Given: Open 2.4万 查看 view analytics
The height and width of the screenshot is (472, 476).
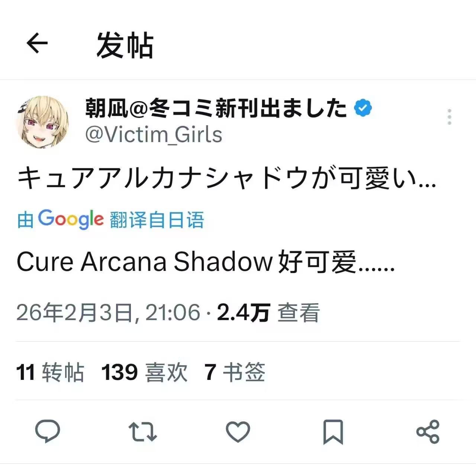Looking at the screenshot, I should coord(268,312).
